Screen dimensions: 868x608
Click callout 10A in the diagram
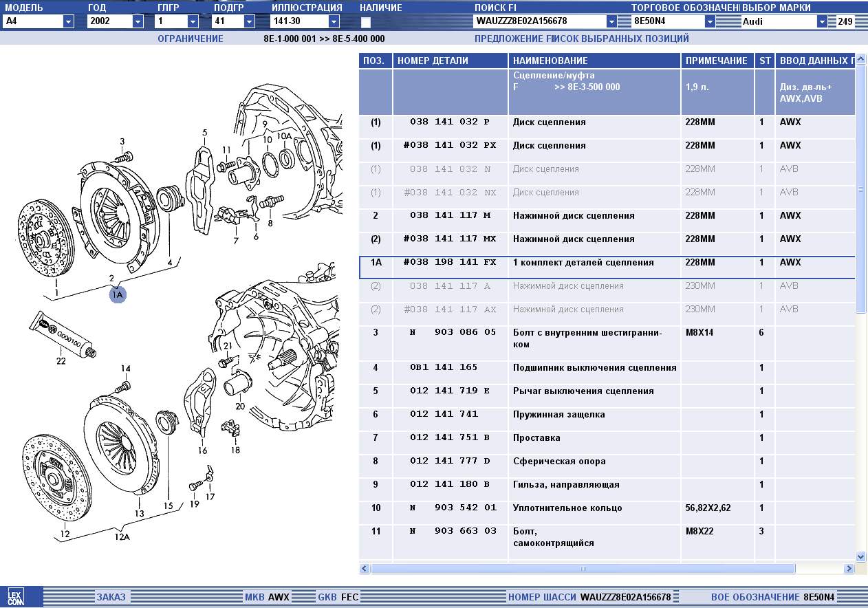pyautogui.click(x=285, y=137)
